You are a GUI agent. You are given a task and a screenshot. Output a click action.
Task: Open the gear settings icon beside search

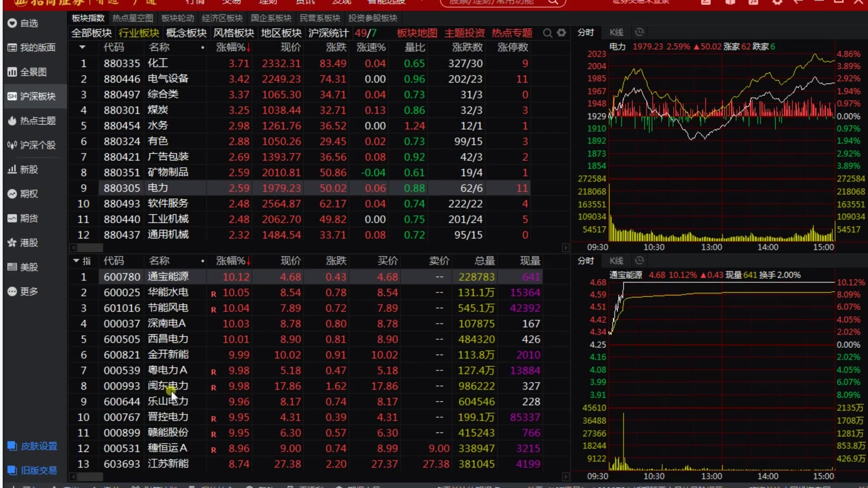point(561,33)
